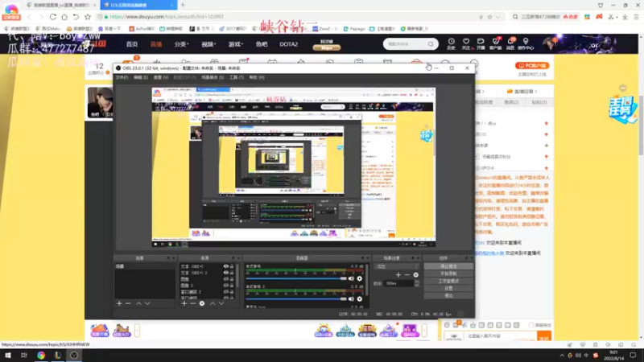The width and height of the screenshot is (644, 362).
Task: Open the OBS 场景集合(S) menu
Action: pyautogui.click(x=213, y=77)
